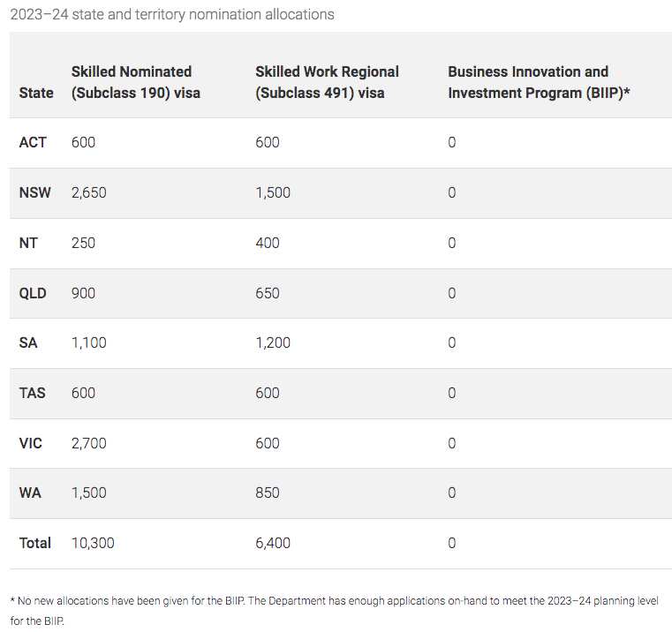Viewport: 672px width, 632px height.
Task: Select the TAS row label
Action: (33, 393)
